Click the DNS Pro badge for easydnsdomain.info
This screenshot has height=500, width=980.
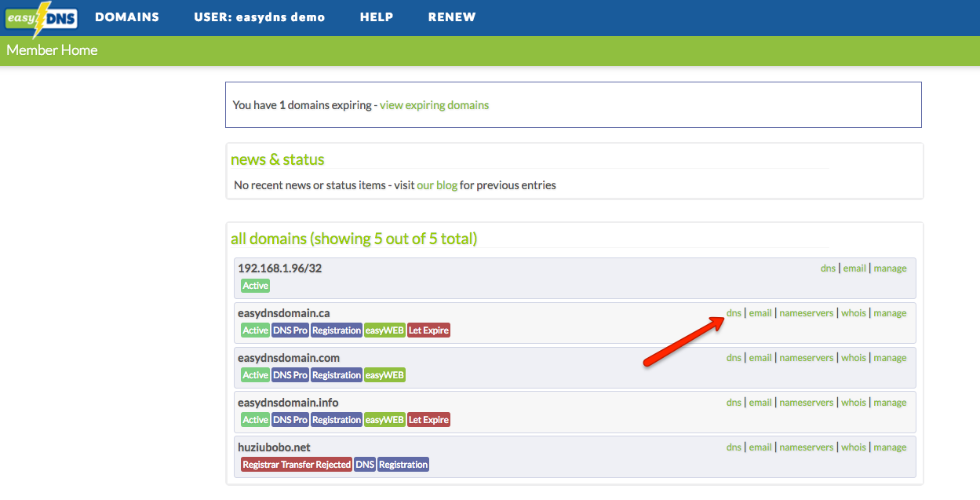coord(290,420)
